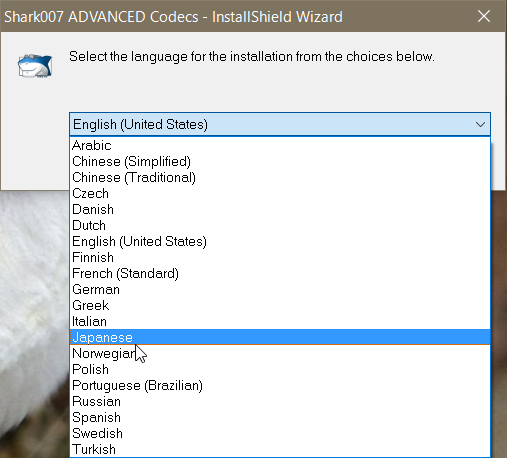The height and width of the screenshot is (458, 507).
Task: Select Arabic from the language list
Action: coord(280,145)
